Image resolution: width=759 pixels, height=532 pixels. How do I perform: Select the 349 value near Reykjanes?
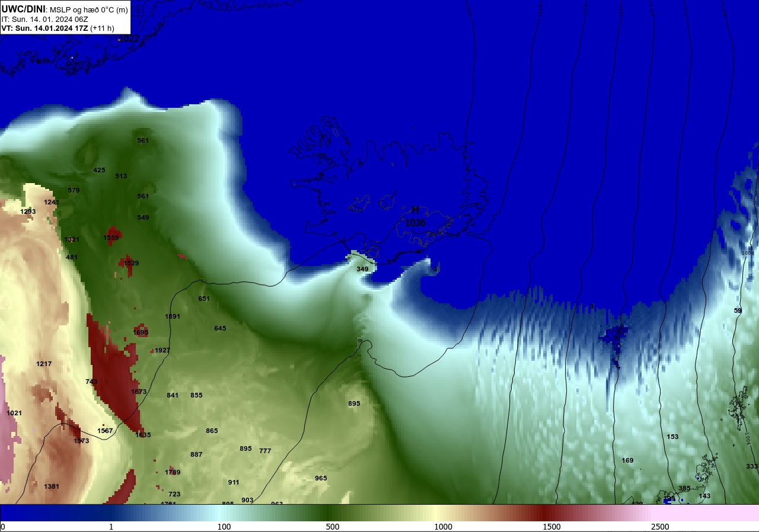coord(362,269)
